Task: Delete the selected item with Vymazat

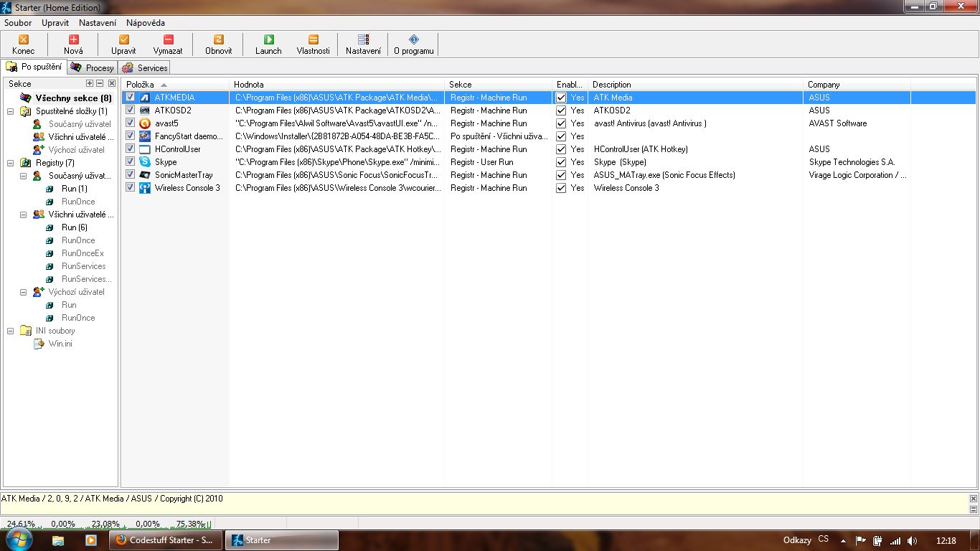Action: (x=168, y=44)
